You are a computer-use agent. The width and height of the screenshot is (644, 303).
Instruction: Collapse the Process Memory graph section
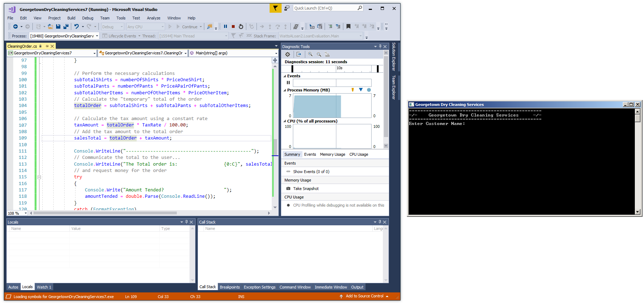tap(285, 90)
